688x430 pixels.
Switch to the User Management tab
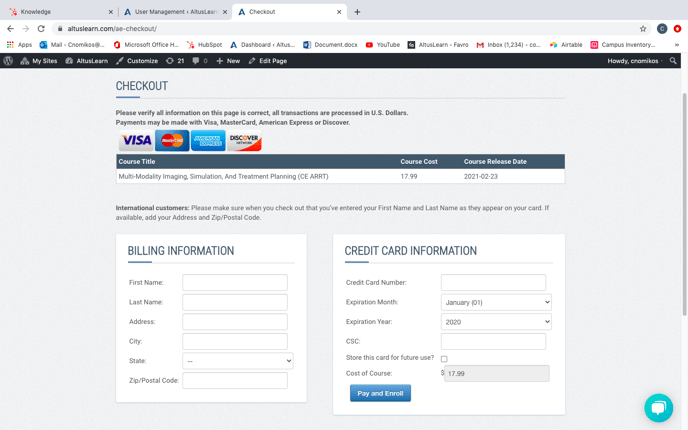click(x=176, y=12)
